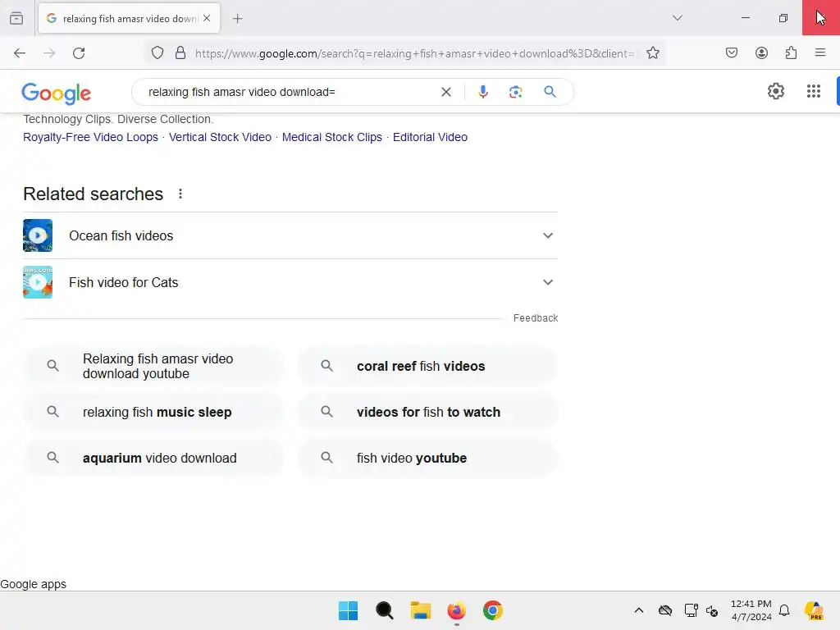Image resolution: width=840 pixels, height=630 pixels.
Task: Search videos for fish to watch
Action: 427,412
